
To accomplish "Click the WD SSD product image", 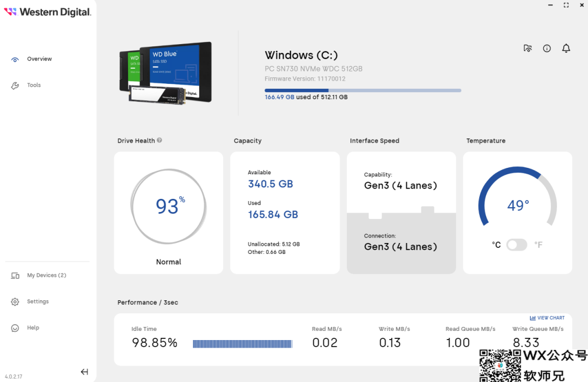I will click(166, 73).
